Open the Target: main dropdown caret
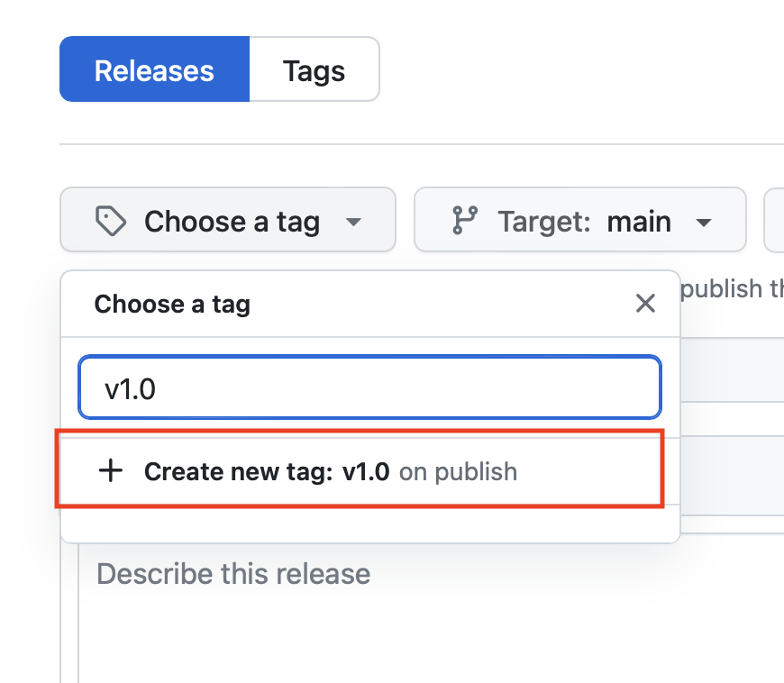 [705, 222]
